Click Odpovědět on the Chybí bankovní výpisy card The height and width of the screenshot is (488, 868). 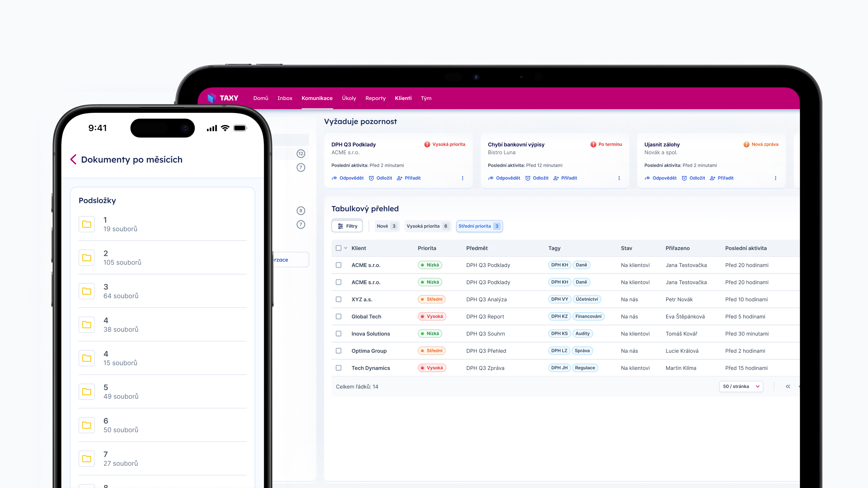coord(507,178)
